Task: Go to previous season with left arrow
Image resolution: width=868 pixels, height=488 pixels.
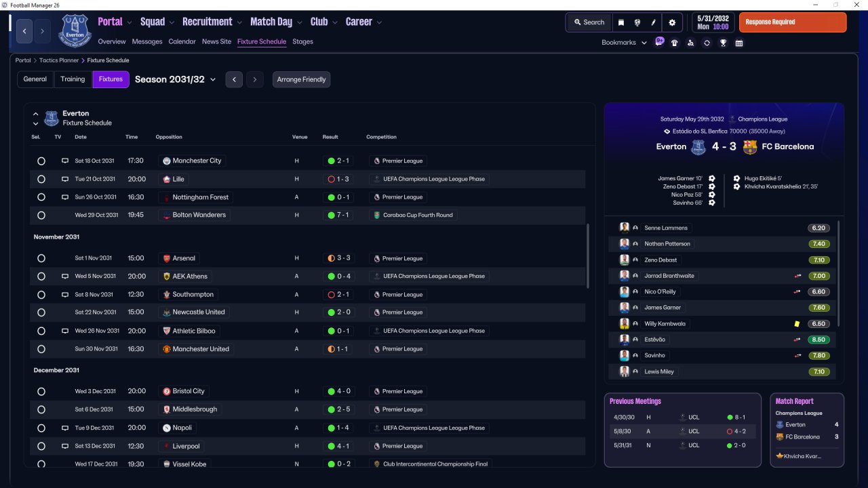Action: click(x=234, y=79)
